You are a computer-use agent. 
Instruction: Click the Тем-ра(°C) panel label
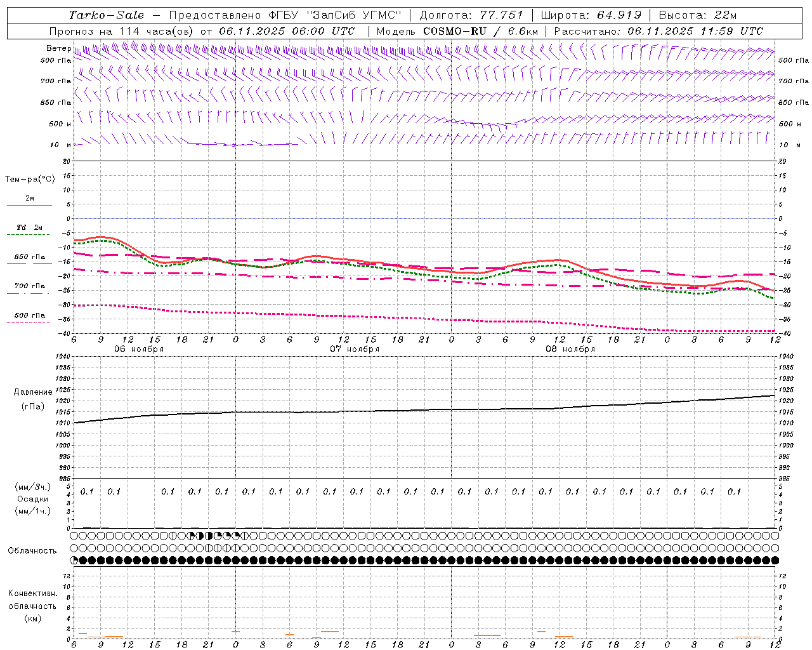(x=30, y=180)
